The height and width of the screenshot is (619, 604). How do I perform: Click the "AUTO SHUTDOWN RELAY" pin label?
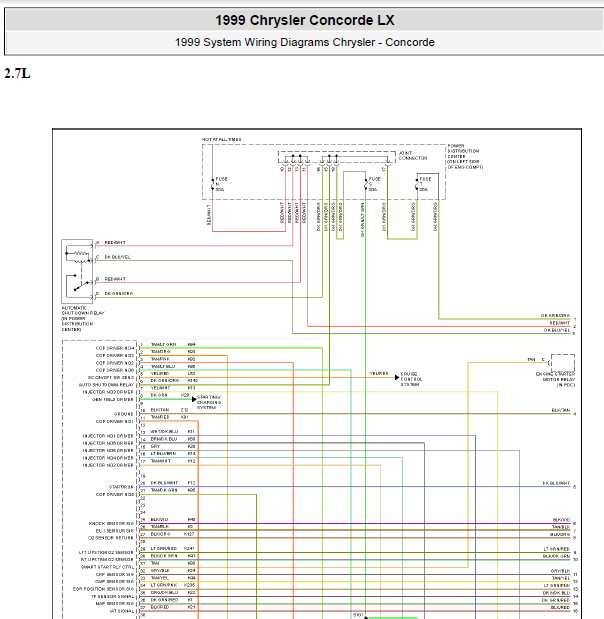(x=107, y=385)
